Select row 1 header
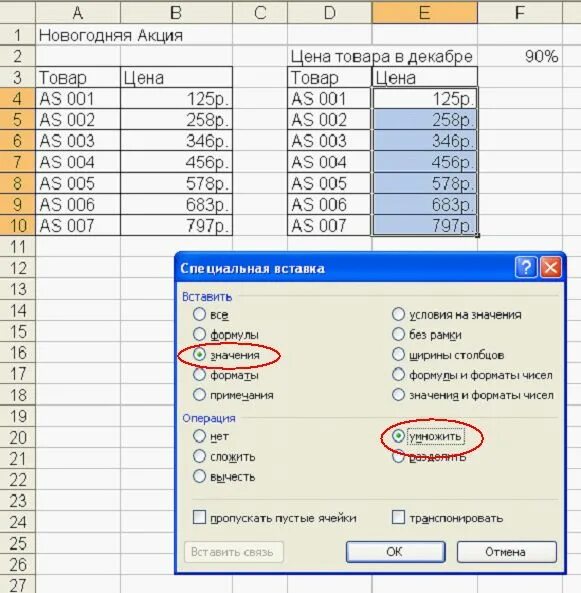 (x=17, y=35)
